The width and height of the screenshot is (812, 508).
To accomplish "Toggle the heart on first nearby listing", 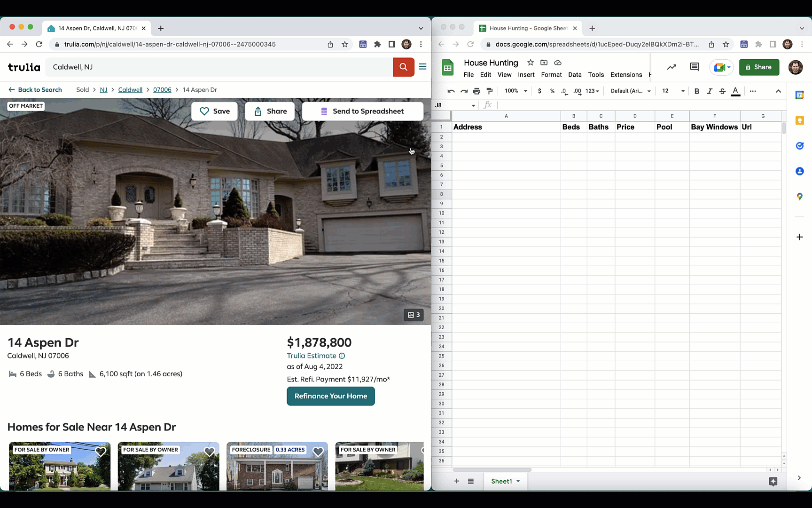I will click(x=101, y=452).
